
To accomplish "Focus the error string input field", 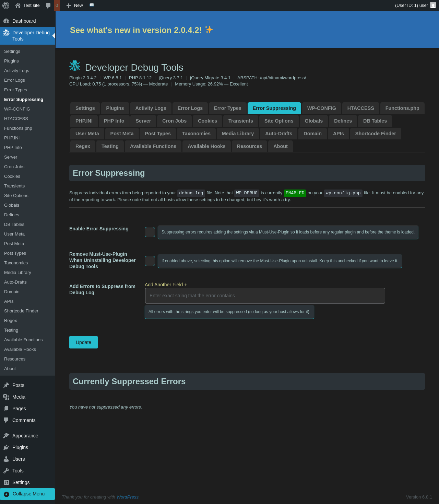I will (x=265, y=296).
